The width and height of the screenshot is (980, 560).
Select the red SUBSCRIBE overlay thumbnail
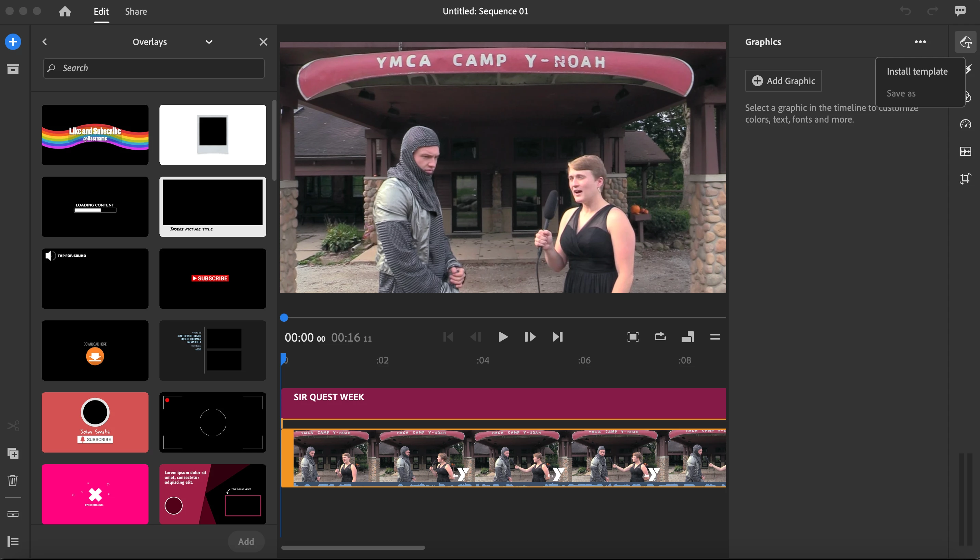(212, 279)
